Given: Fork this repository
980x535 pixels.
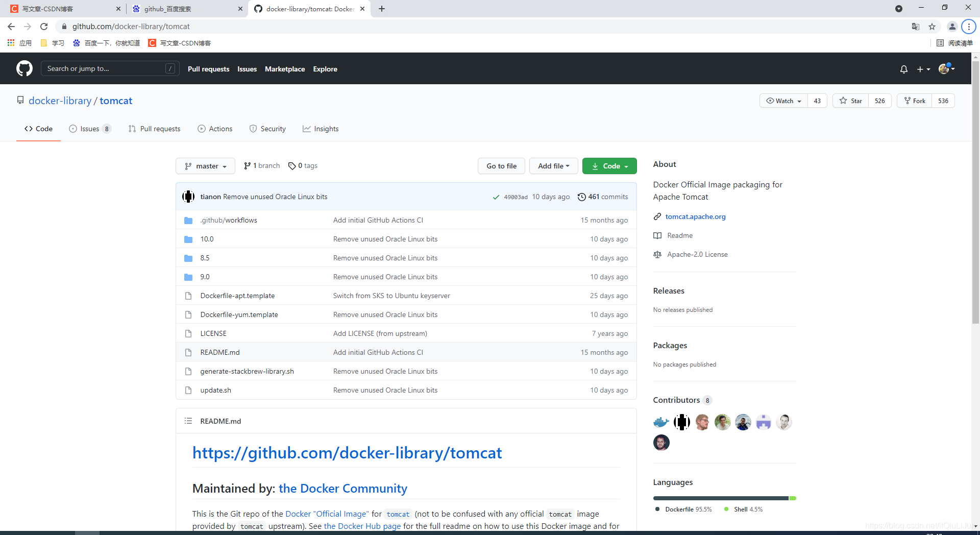Looking at the screenshot, I should (915, 101).
